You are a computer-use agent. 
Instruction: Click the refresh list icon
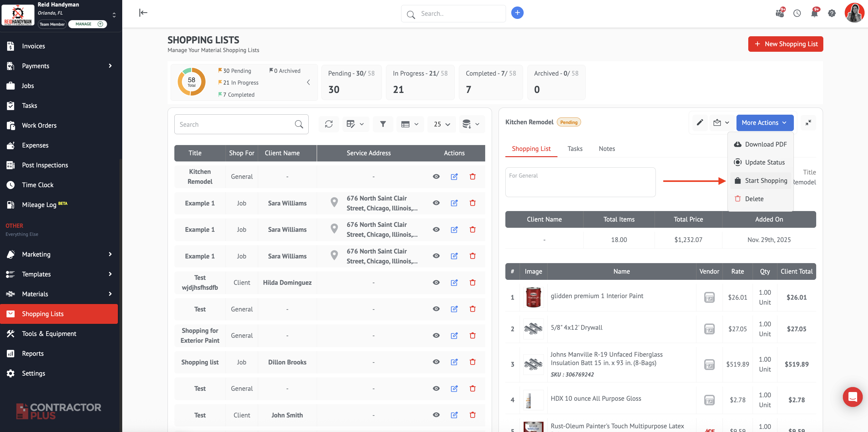[329, 124]
